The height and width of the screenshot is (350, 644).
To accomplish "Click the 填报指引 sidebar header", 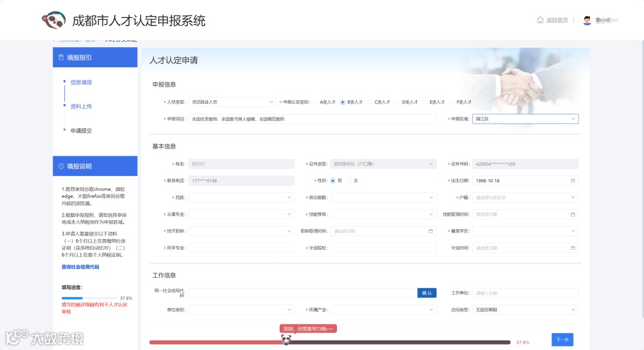I will (95, 57).
